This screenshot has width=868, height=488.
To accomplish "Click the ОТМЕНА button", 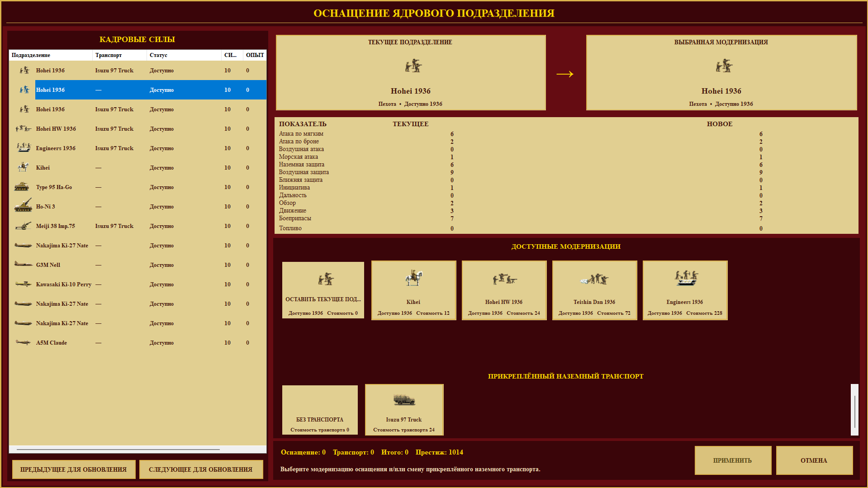I will click(x=814, y=460).
